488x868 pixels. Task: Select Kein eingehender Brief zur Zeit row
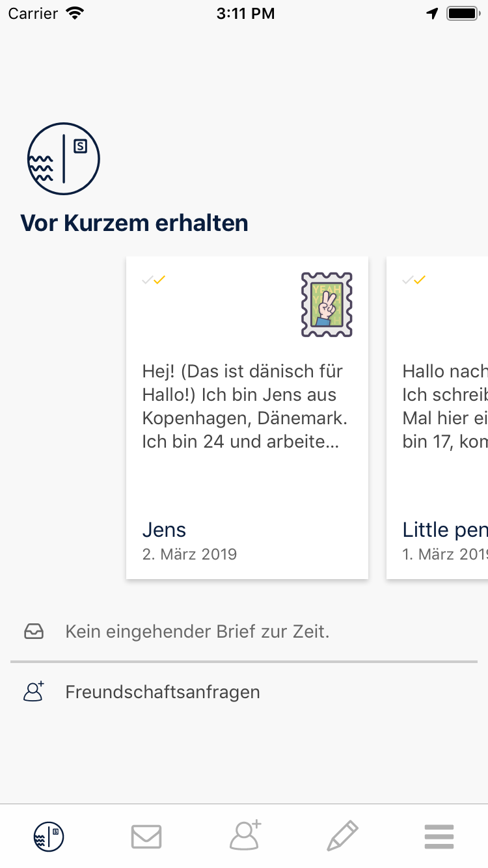coord(244,632)
